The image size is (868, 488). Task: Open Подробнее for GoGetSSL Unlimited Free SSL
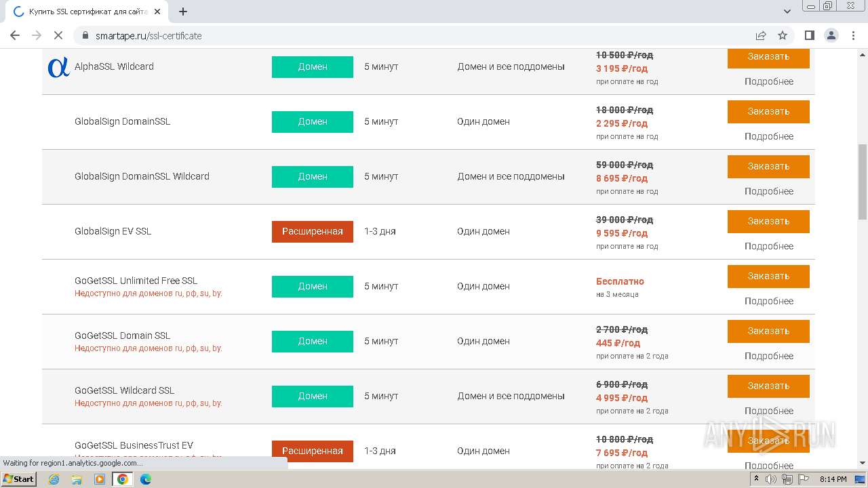tap(768, 301)
